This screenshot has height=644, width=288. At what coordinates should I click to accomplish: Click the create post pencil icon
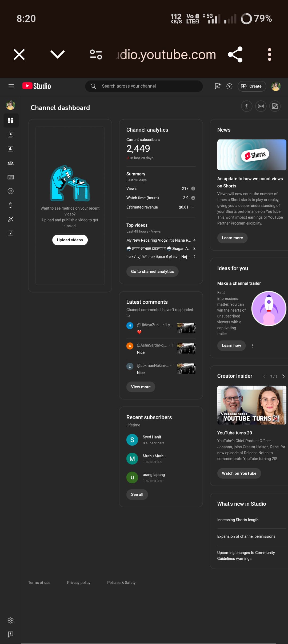click(275, 106)
